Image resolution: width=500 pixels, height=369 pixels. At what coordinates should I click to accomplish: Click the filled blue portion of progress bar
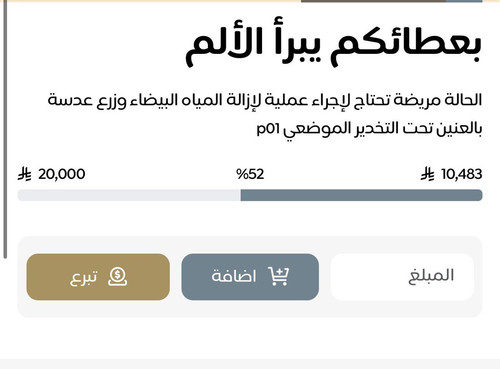[361, 195]
